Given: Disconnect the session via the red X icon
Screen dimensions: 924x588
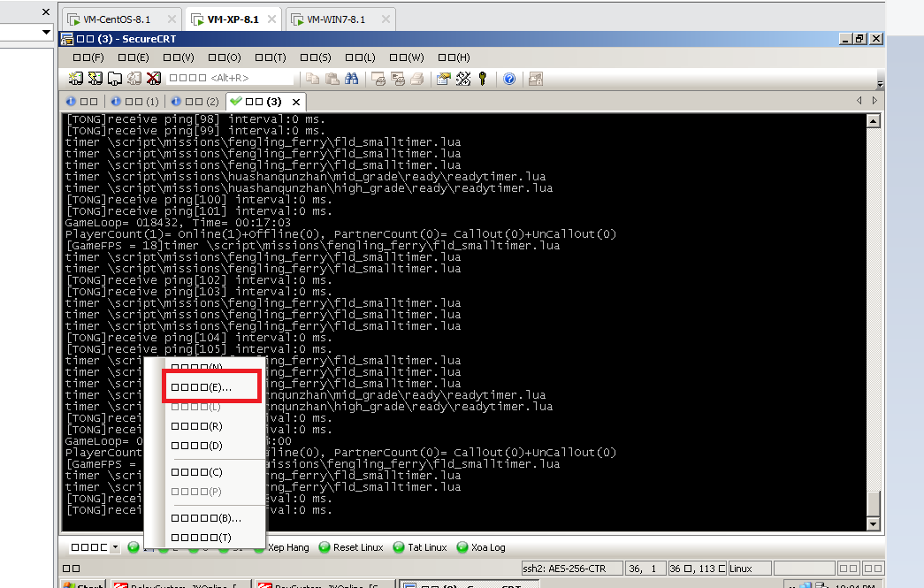Looking at the screenshot, I should (155, 79).
